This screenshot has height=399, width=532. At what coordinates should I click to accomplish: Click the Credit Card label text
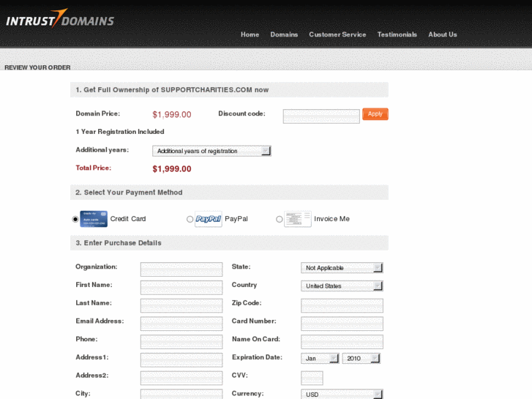(128, 219)
